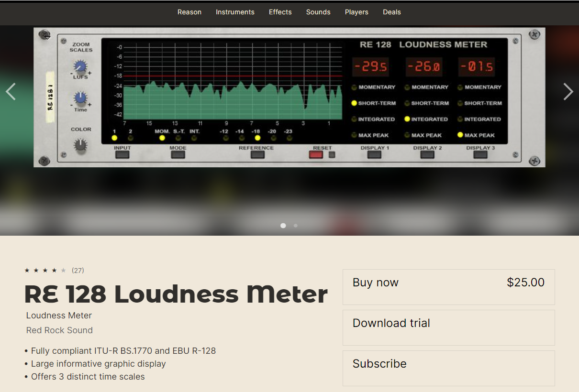Jump to the second carousel slide dot
This screenshot has width=579, height=392.
(296, 226)
